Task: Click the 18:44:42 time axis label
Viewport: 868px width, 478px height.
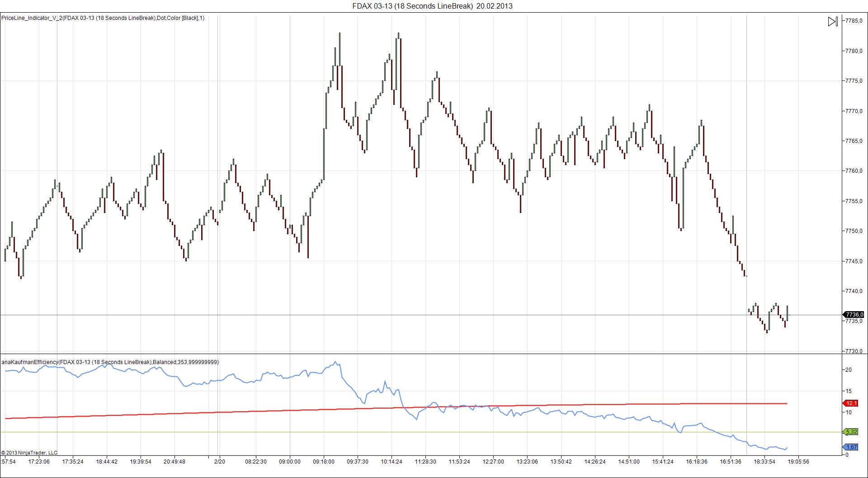Action: [107, 462]
